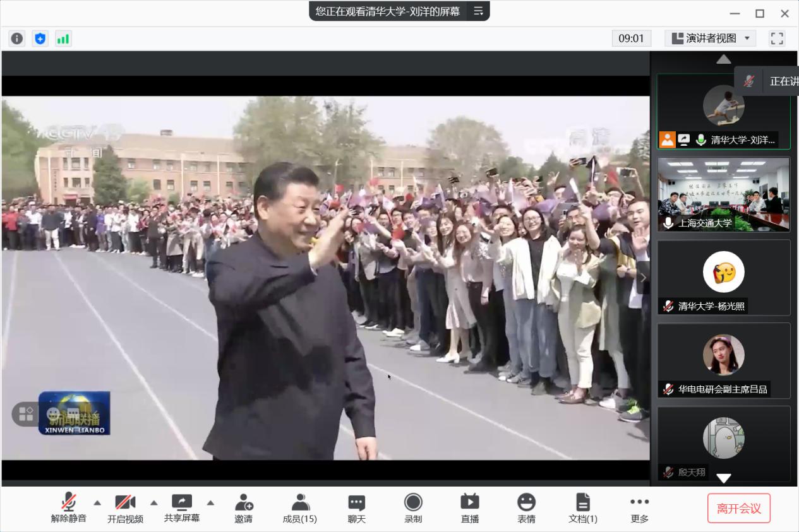Click the blue security shield icon
The width and height of the screenshot is (799, 532).
(40, 38)
